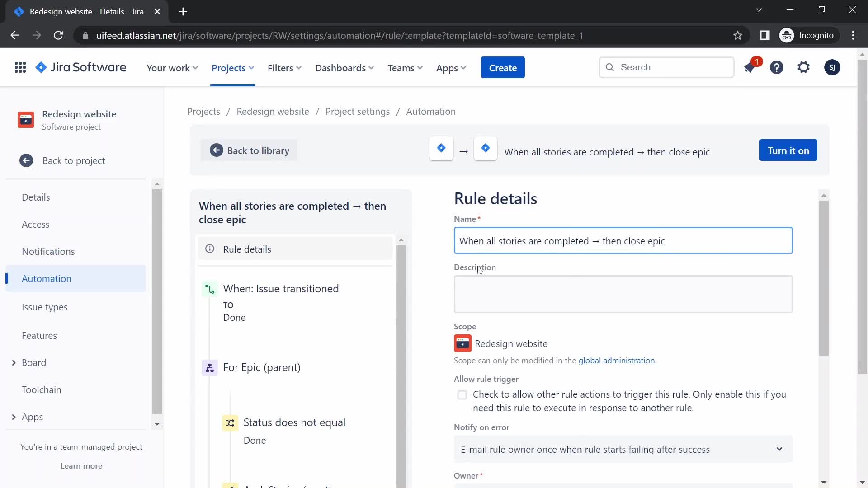
Task: Click the rule details info icon
Action: pyautogui.click(x=210, y=249)
